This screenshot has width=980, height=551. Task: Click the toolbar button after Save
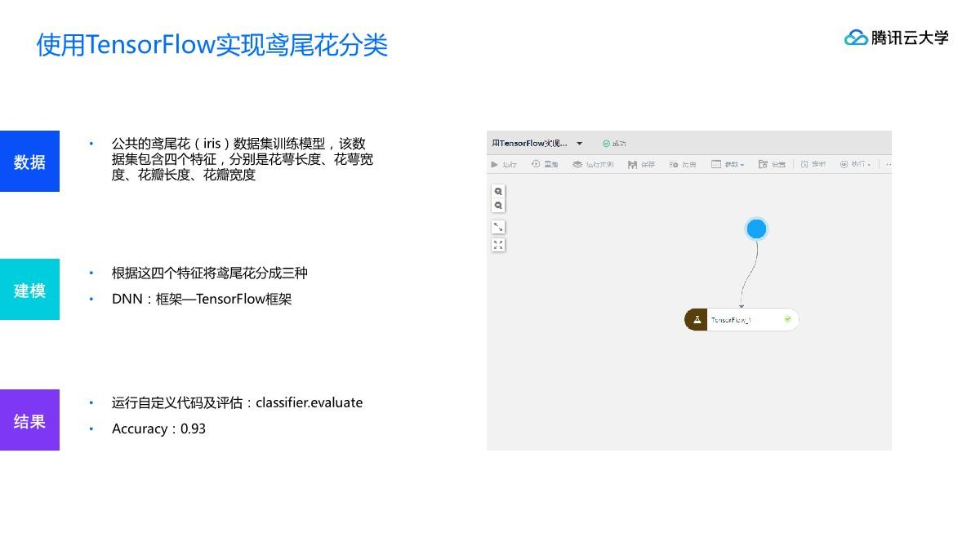click(683, 164)
